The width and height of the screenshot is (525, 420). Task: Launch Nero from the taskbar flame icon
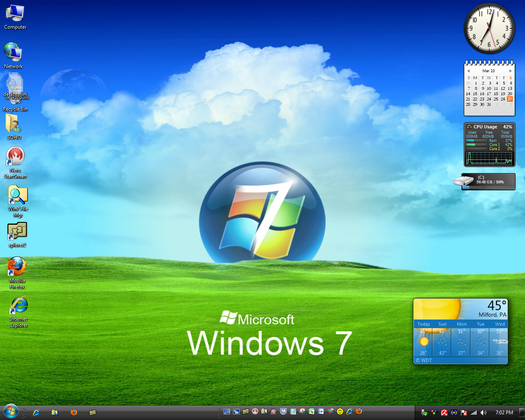coord(255,411)
